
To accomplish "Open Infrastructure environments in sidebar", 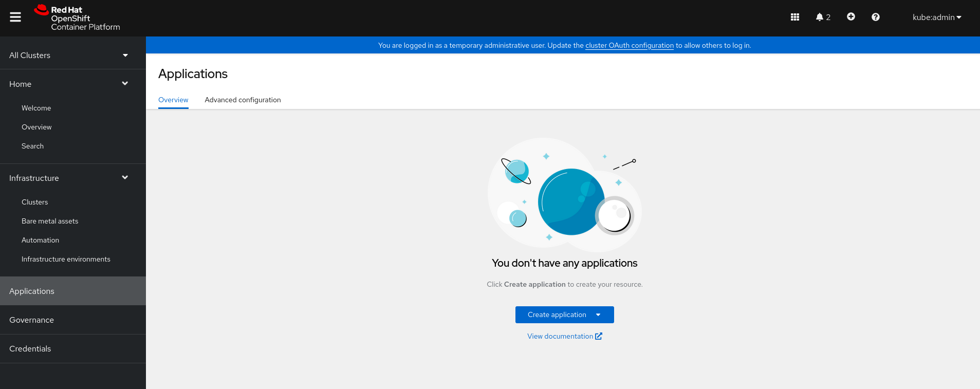I will click(x=66, y=259).
